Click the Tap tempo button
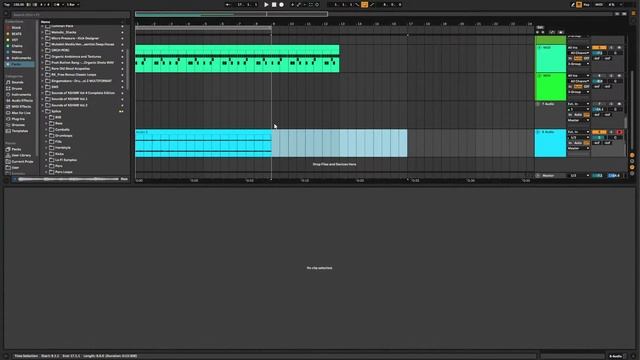 [x=7, y=4]
